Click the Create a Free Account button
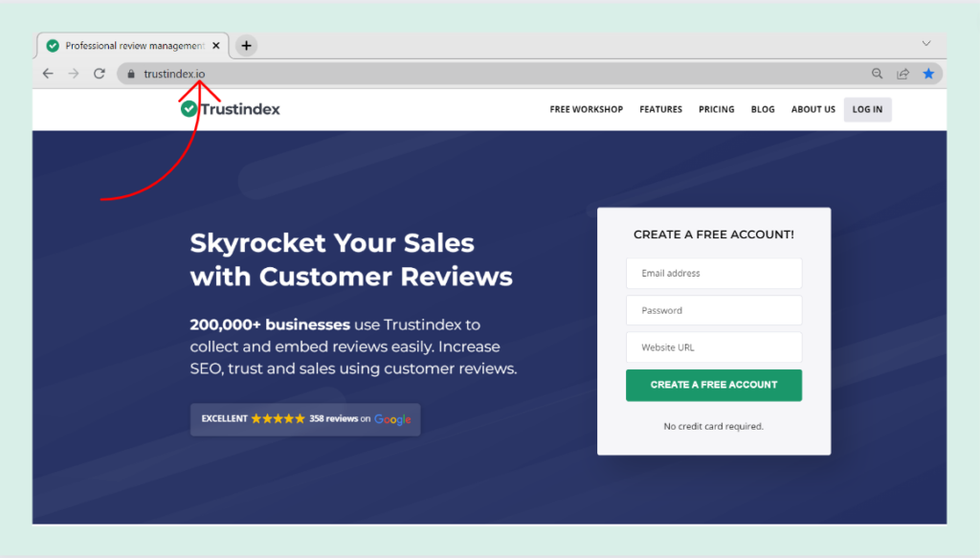The width and height of the screenshot is (980, 558). (x=714, y=385)
